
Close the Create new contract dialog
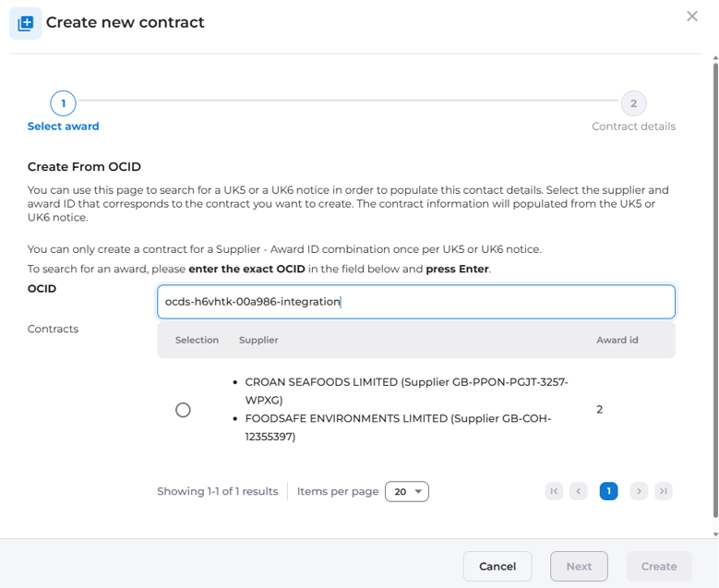pyautogui.click(x=692, y=17)
